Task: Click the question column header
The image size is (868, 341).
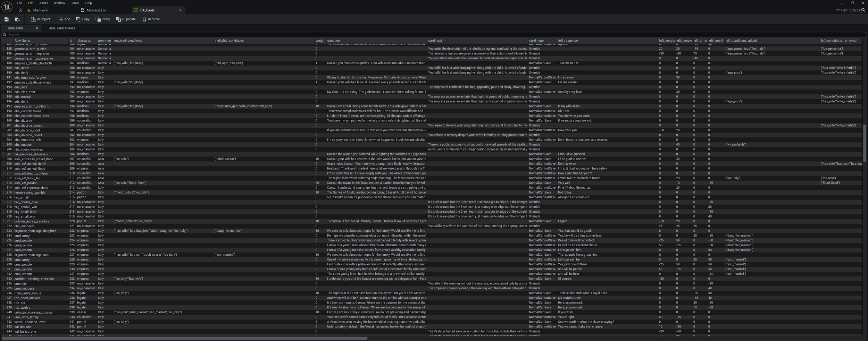Action: point(377,41)
